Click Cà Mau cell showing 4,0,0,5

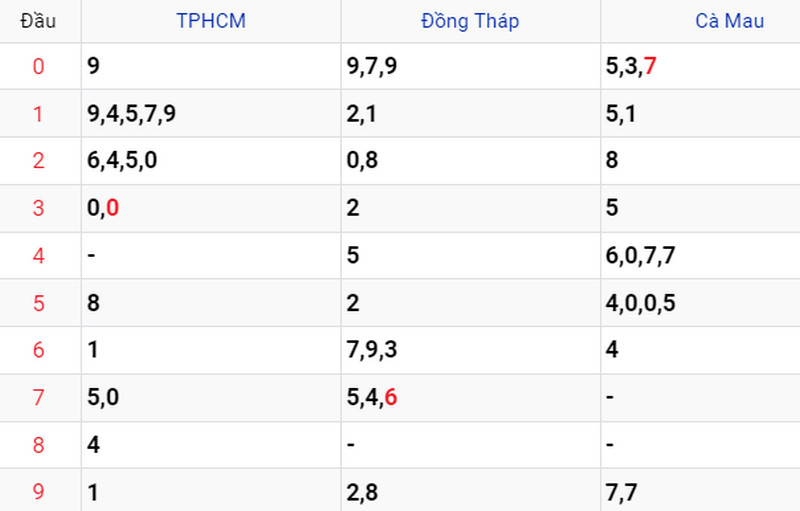640,303
